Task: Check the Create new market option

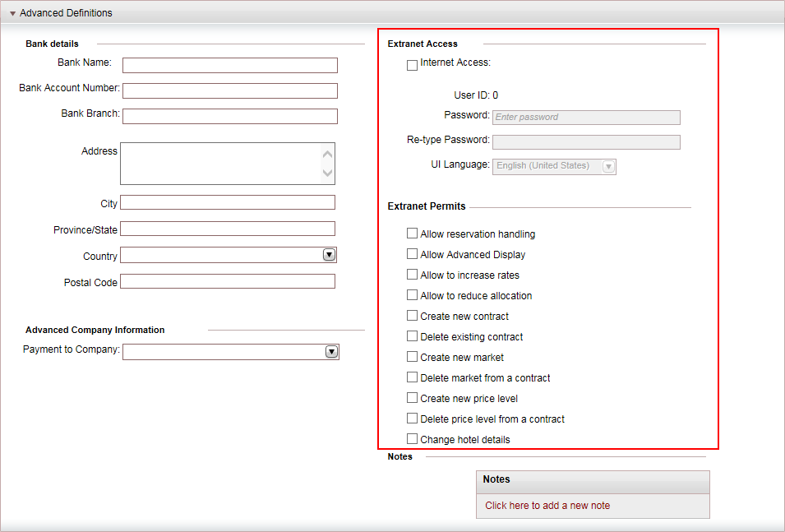Action: click(412, 357)
